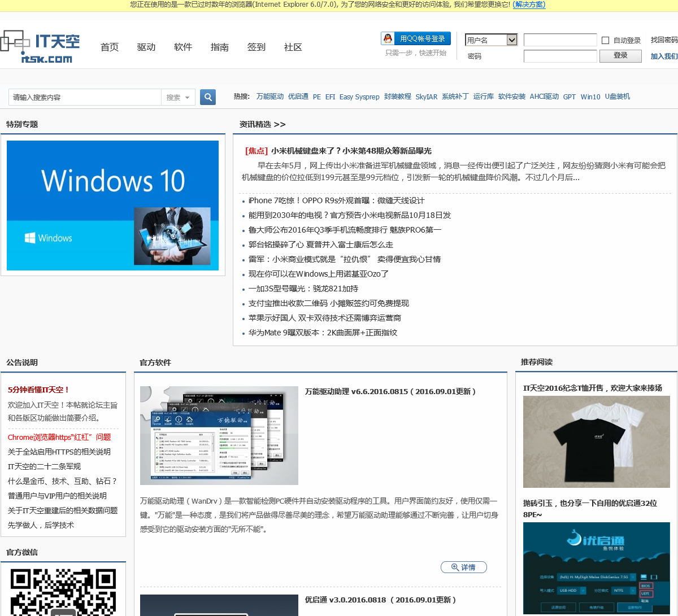Screen dimensions: 678x616
Task: Open the 先学做人，后学技术 notice
Action: coord(41,525)
